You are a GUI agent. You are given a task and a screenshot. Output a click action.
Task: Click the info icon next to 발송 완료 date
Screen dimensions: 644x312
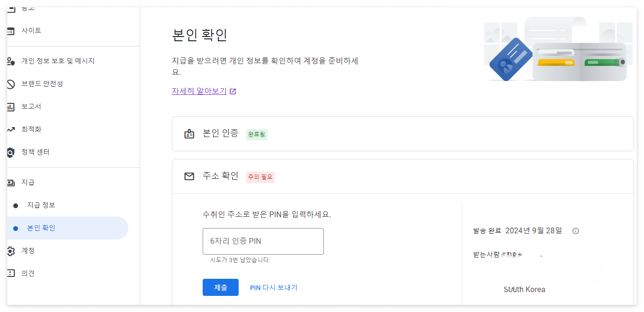576,231
